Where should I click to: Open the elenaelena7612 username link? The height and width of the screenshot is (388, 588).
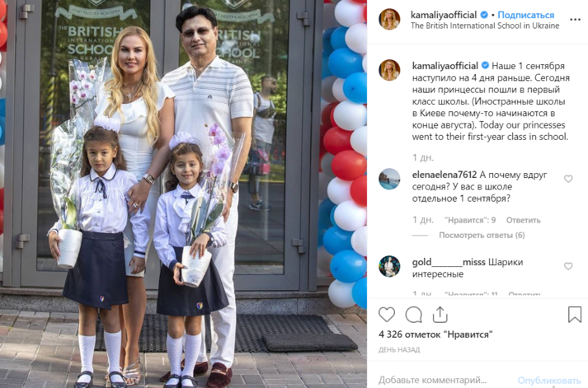[445, 175]
